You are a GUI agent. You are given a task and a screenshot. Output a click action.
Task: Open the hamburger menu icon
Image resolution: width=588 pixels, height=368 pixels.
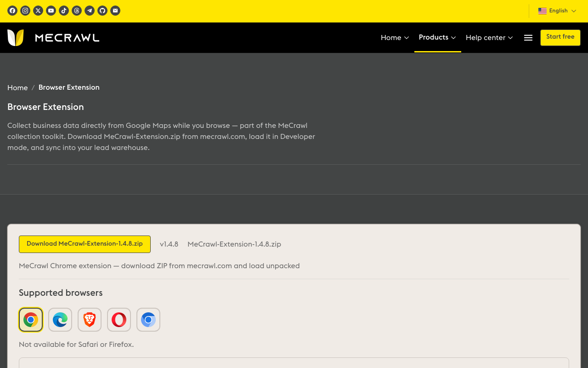pos(528,38)
